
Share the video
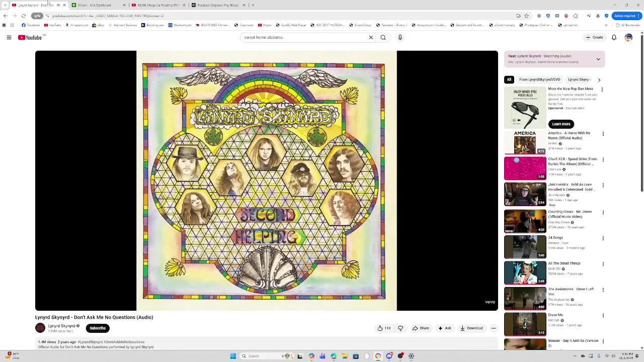pyautogui.click(x=421, y=328)
